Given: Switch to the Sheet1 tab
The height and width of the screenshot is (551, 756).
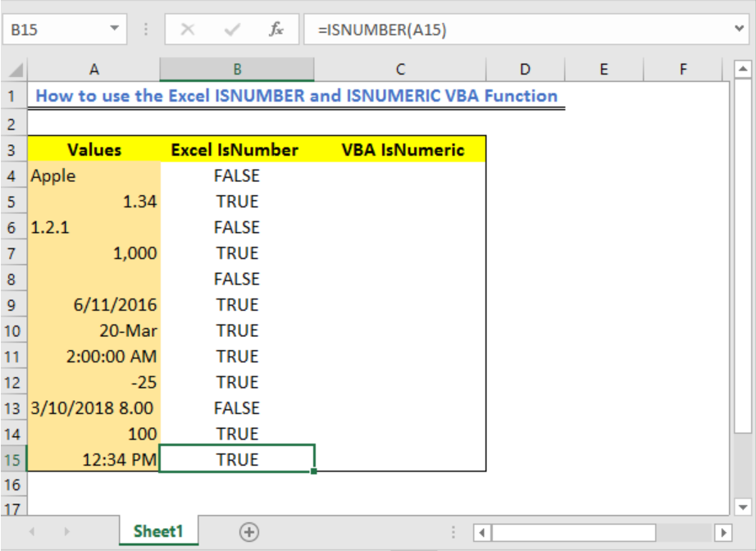Looking at the screenshot, I should click(158, 531).
